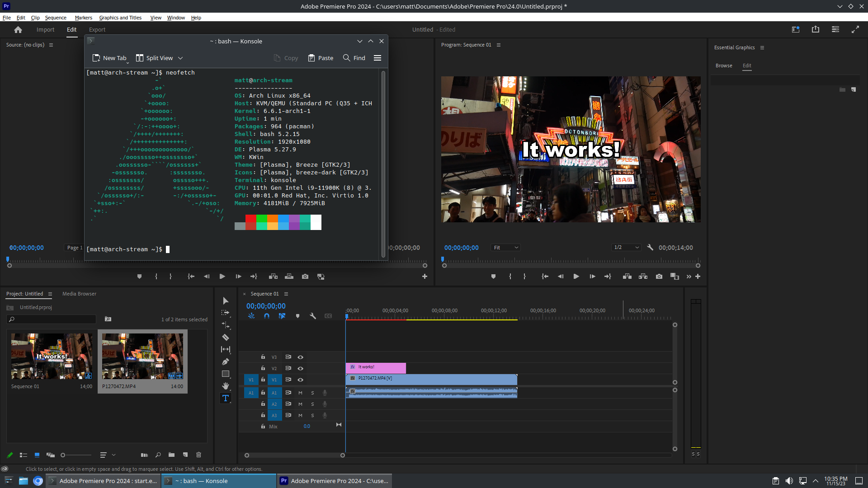
Task: Click Import workspace tab
Action: click(x=45, y=30)
